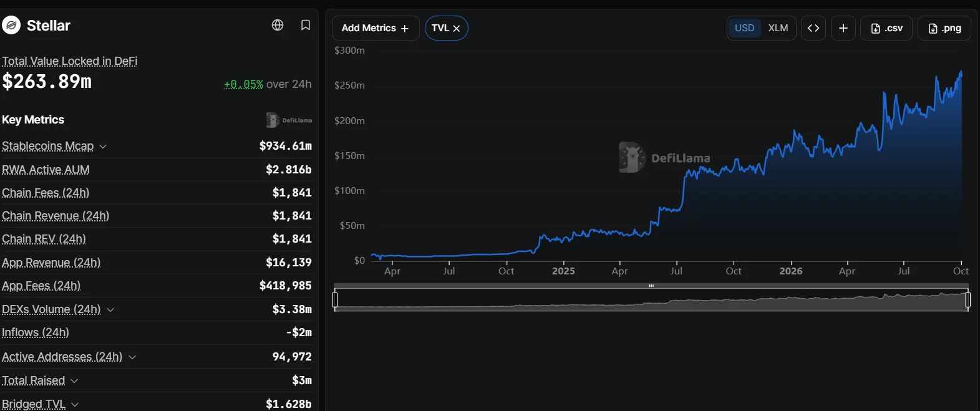Click the -$2m inflows value
Image resolution: width=980 pixels, height=411 pixels.
pyautogui.click(x=299, y=332)
